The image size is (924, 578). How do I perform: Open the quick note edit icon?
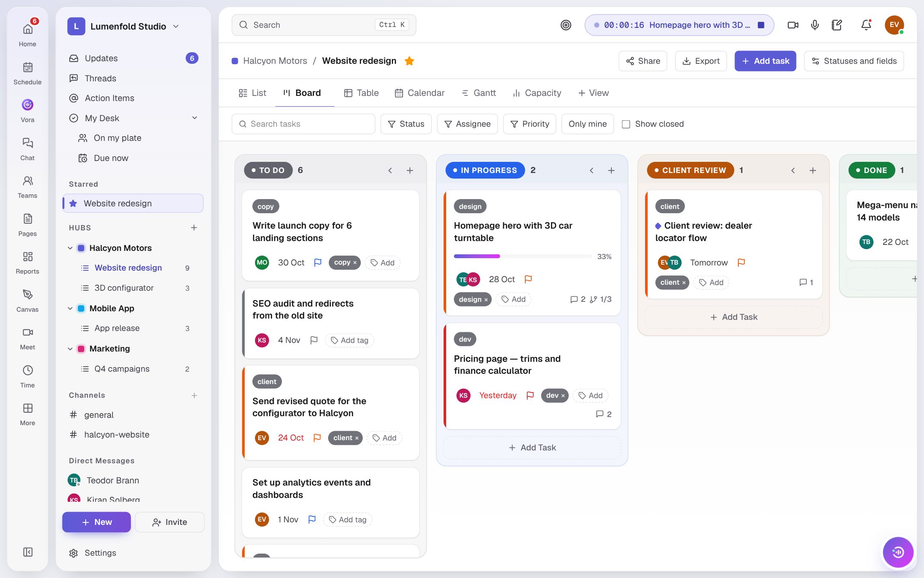836,25
